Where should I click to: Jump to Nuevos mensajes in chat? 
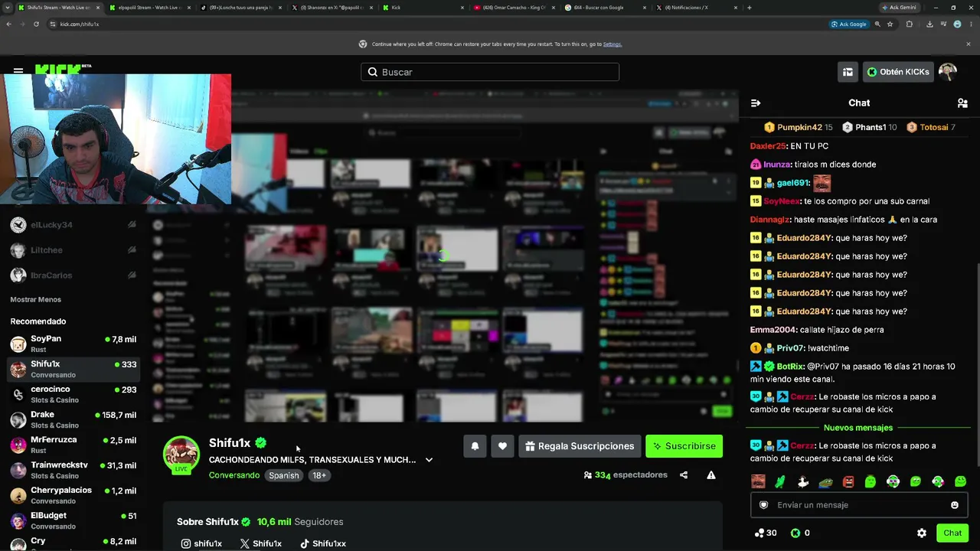tap(858, 428)
